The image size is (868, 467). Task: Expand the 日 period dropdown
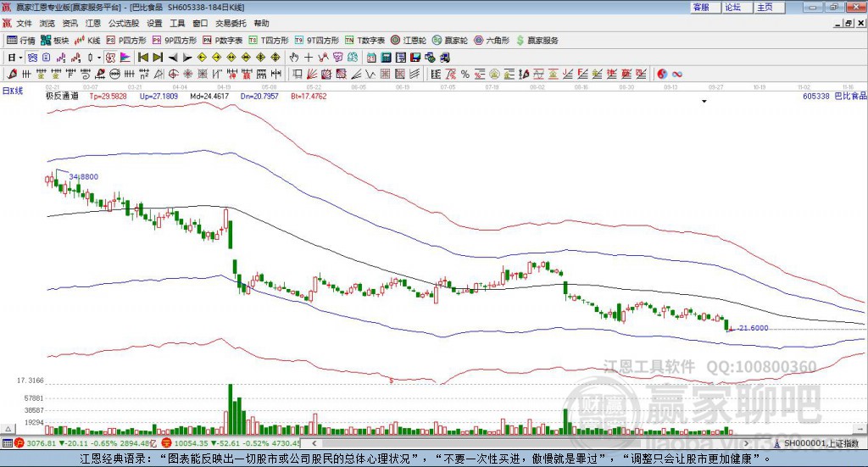(x=20, y=58)
